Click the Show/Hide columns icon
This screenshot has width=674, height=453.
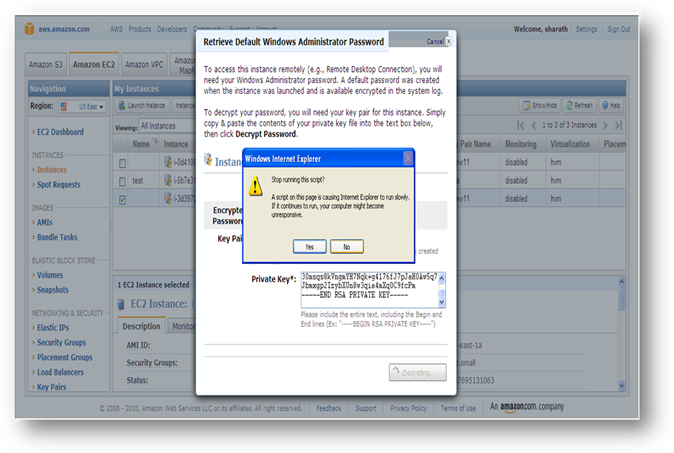point(527,105)
